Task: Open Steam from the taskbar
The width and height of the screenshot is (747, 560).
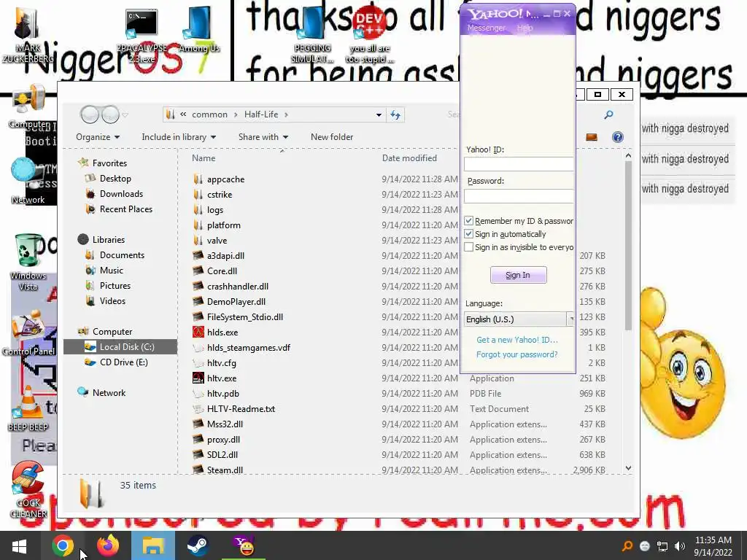Action: click(x=197, y=545)
